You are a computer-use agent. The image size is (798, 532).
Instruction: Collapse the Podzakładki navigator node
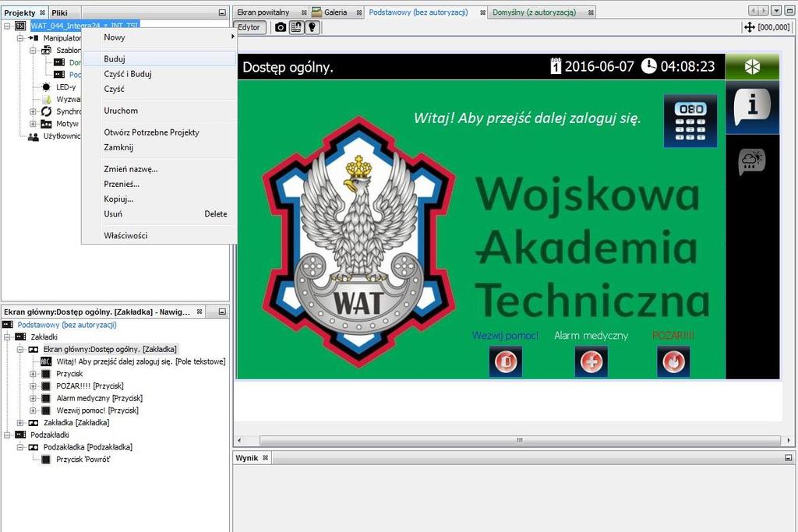[x=7, y=435]
